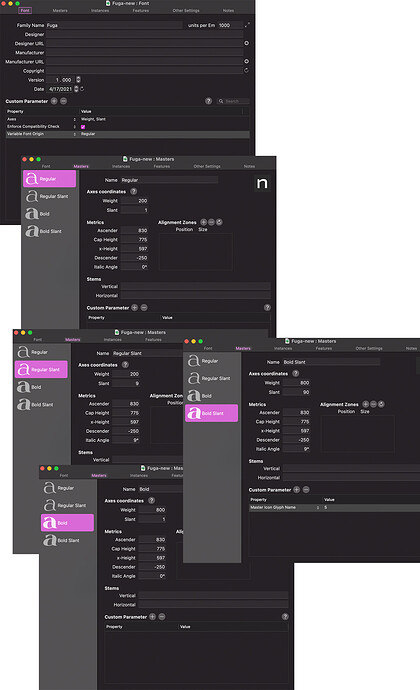Click the Family Name field
The height and width of the screenshot is (690, 420).
pos(114,25)
